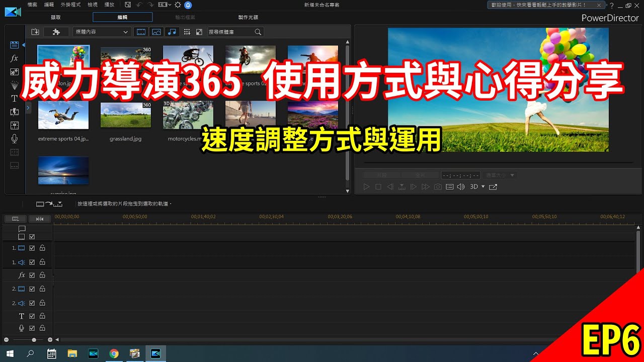Toggle title track T checkbox
The height and width of the screenshot is (362, 644).
point(32,316)
